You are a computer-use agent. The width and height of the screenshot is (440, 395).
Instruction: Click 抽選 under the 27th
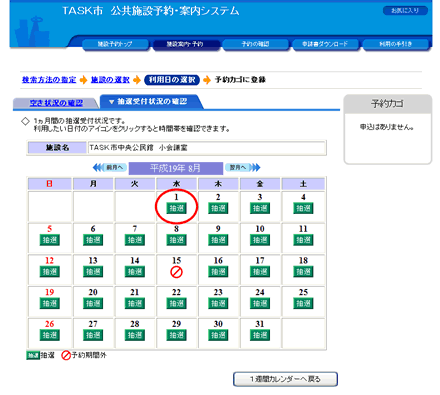pos(93,335)
